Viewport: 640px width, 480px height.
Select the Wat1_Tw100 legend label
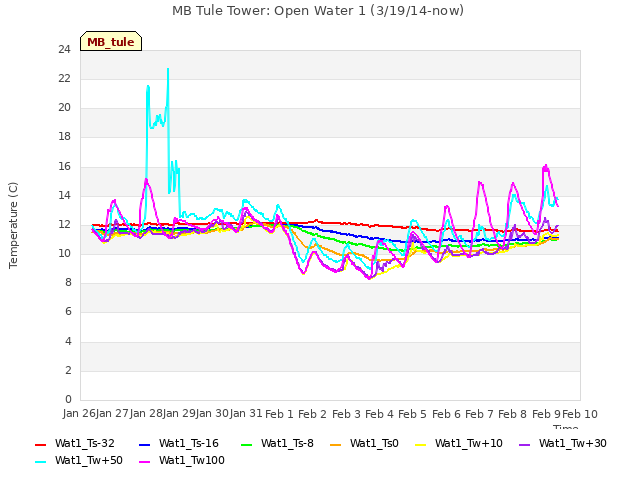click(192, 460)
